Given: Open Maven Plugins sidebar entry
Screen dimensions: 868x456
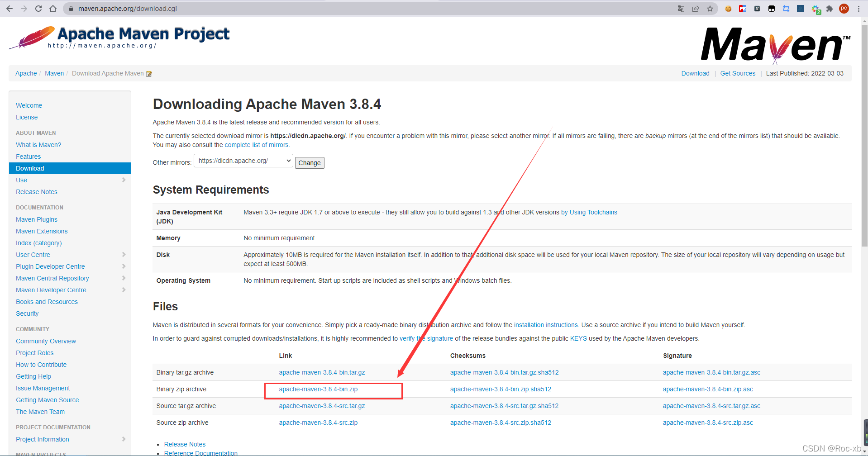Looking at the screenshot, I should coord(37,219).
